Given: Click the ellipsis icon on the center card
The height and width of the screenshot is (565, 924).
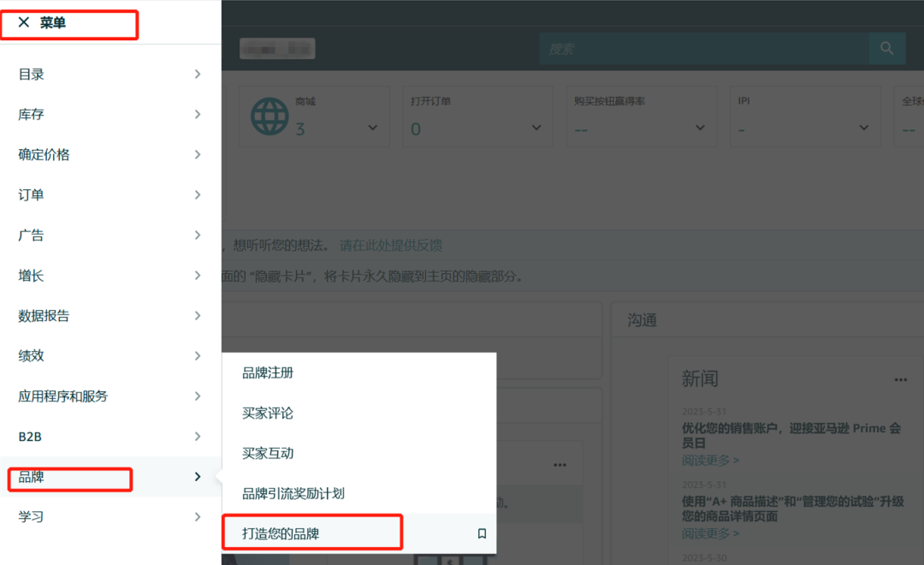Looking at the screenshot, I should tap(560, 464).
